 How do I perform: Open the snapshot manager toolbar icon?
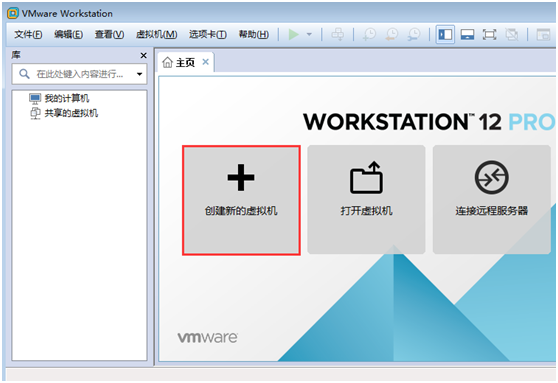pos(414,35)
